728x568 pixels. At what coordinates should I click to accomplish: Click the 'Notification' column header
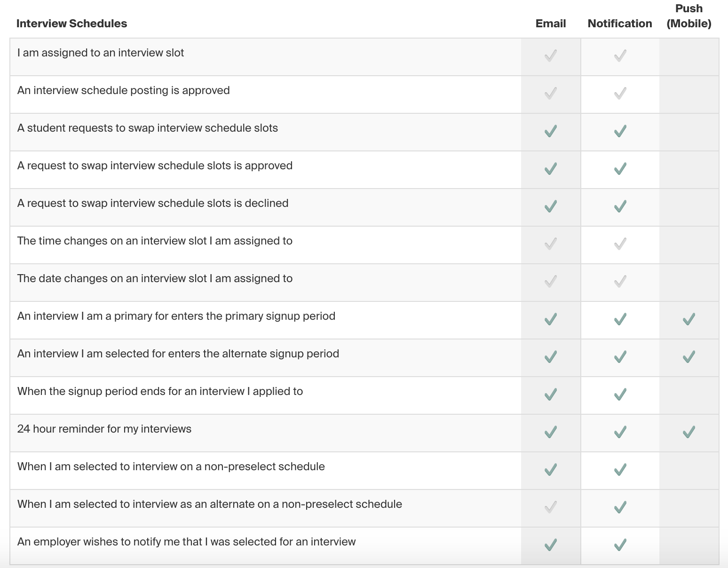click(x=620, y=24)
